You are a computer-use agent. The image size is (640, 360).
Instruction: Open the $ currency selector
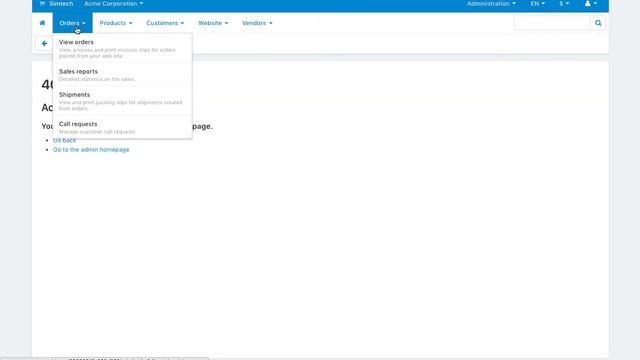[x=564, y=4]
